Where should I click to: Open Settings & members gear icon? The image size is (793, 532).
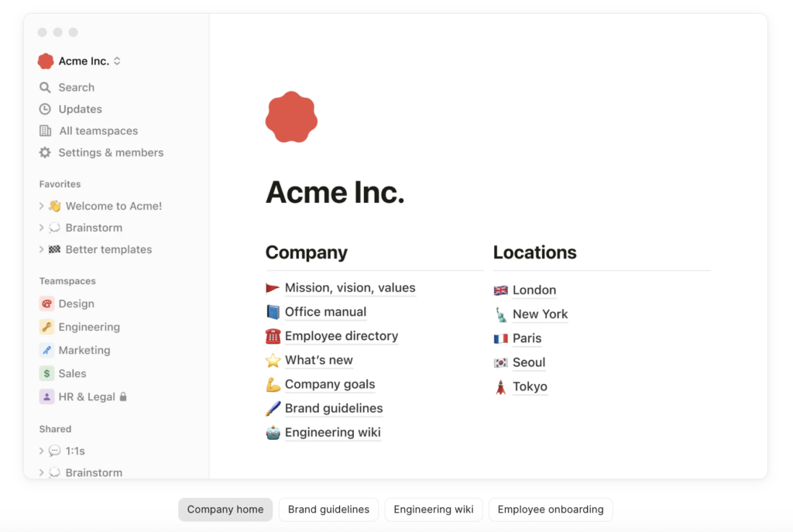click(45, 153)
